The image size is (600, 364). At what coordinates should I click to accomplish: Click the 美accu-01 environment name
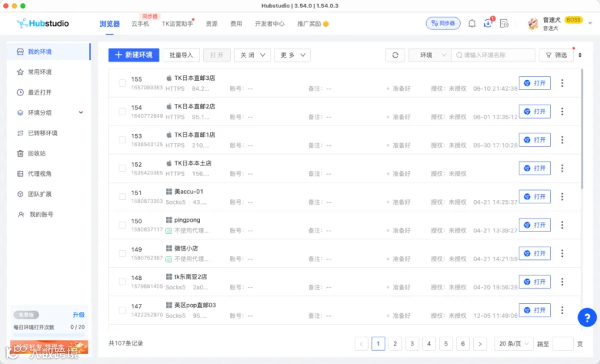(x=189, y=191)
